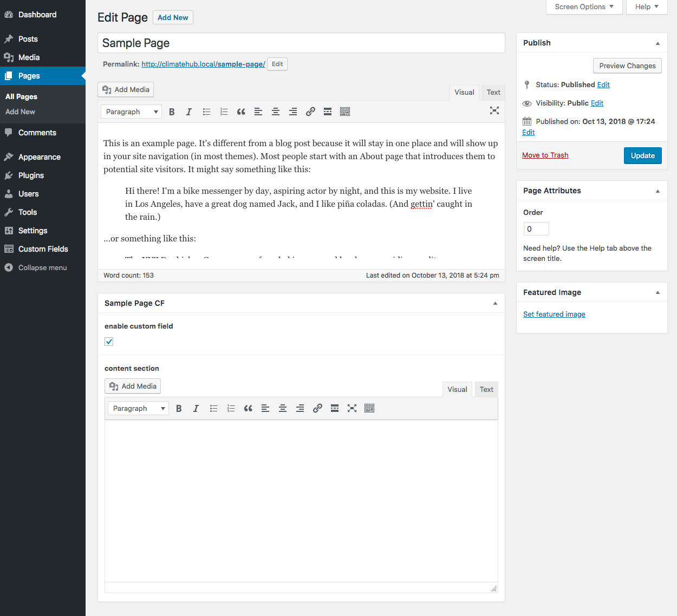Click the Update button
Screen dimensions: 677x616
[642, 155]
